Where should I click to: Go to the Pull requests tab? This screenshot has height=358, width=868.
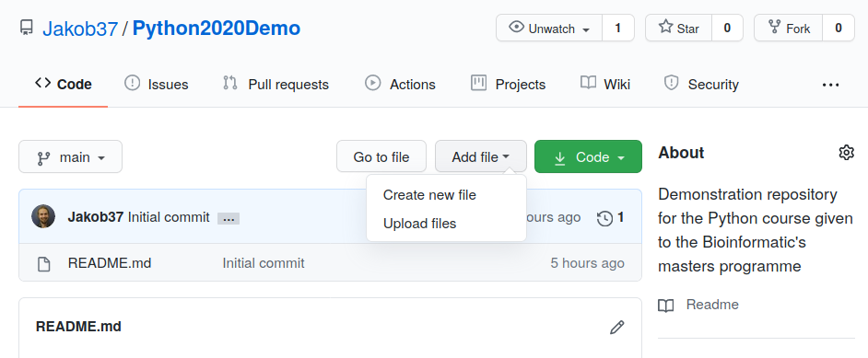[276, 84]
